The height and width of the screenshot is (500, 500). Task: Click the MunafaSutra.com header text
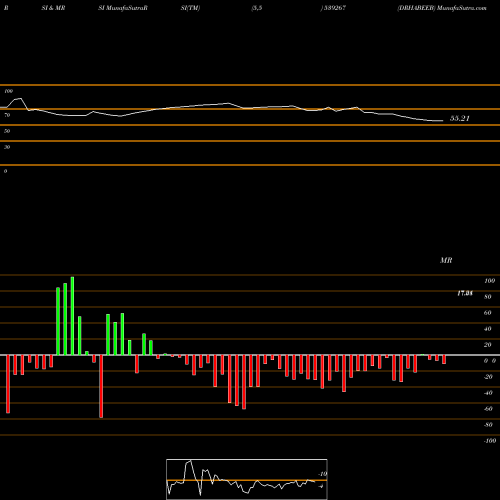462,8
